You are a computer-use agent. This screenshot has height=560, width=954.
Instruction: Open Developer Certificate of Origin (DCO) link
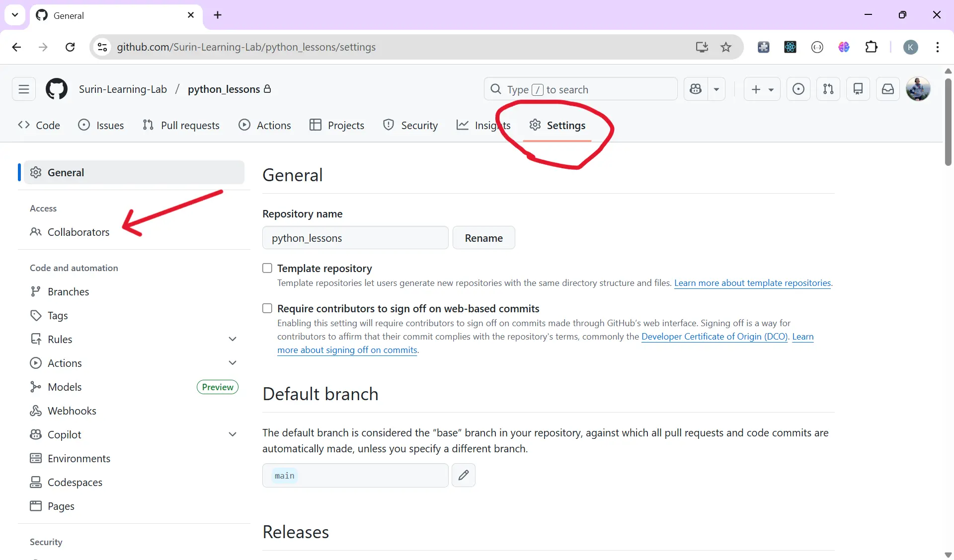click(x=715, y=336)
